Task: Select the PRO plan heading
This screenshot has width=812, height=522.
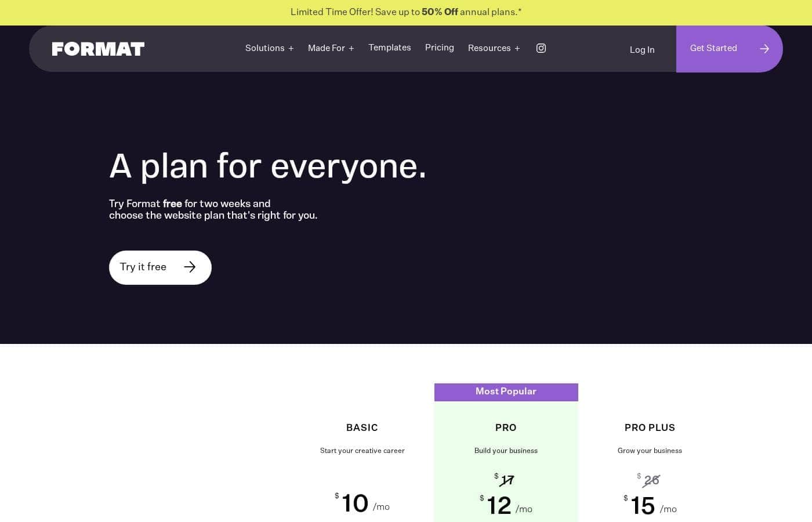Action: coord(506,427)
